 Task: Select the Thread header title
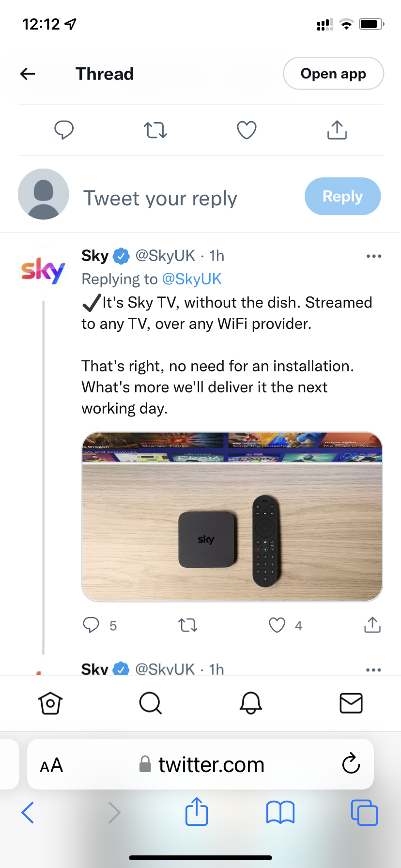[x=105, y=74]
